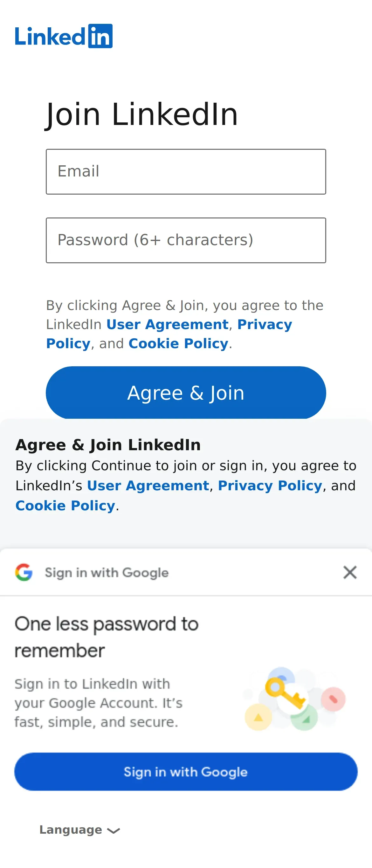Open Cookie Policy link in gray panel
The image size is (372, 868).
tap(65, 506)
